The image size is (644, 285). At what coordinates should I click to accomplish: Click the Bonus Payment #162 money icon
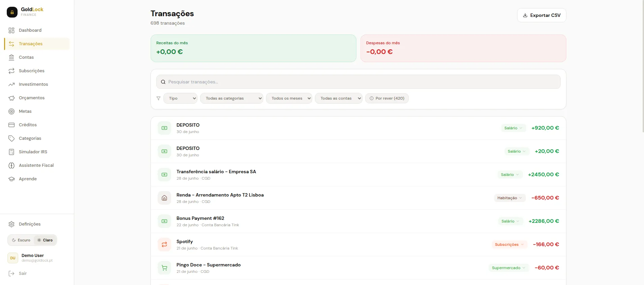pos(164,221)
